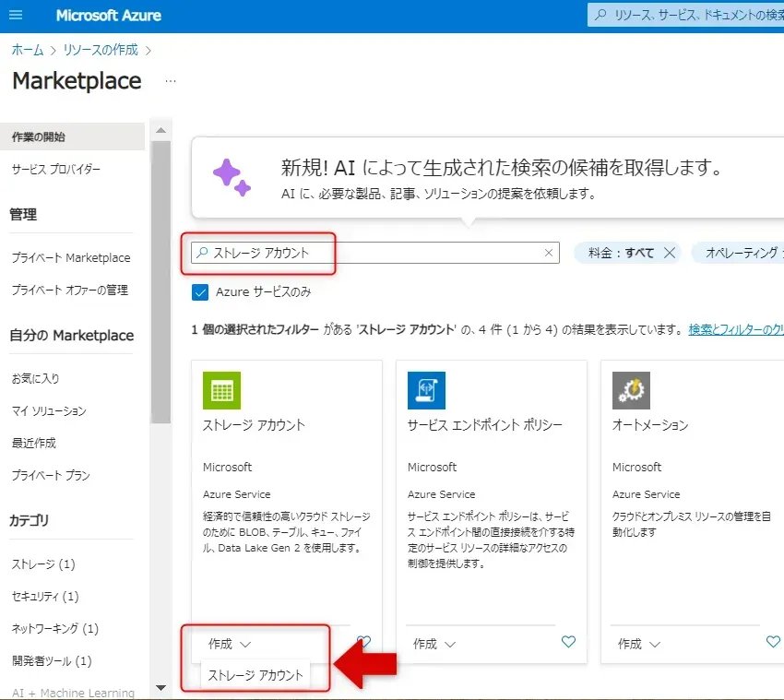Remove the 料金: すべて filter chip
The image size is (784, 700).
pyautogui.click(x=670, y=253)
